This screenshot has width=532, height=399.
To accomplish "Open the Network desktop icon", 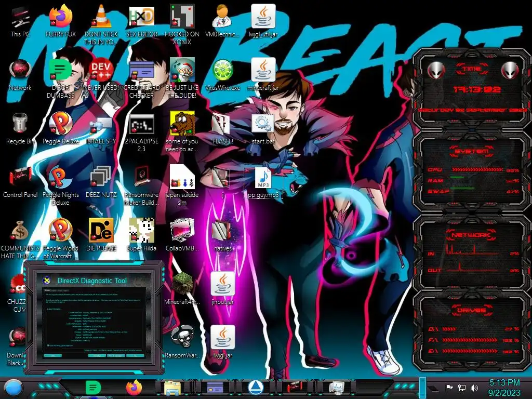I will 20,75.
